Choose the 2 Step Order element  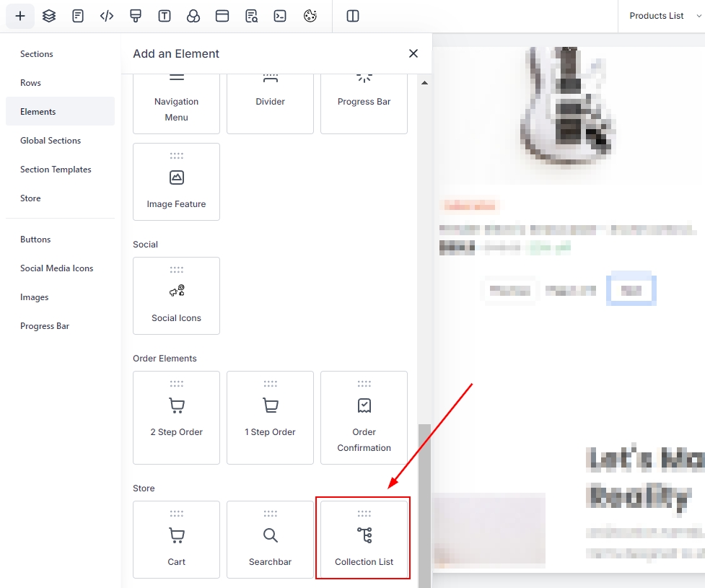click(176, 417)
